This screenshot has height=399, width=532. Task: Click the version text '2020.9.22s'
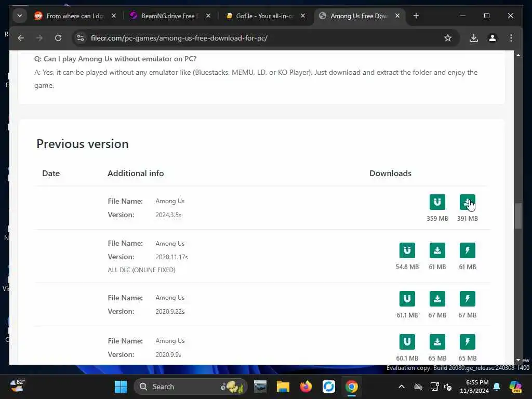[170, 312]
